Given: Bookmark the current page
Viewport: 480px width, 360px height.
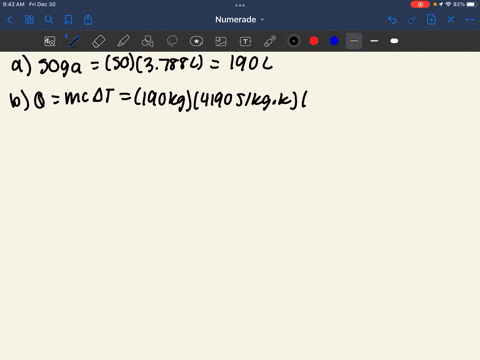Looking at the screenshot, I should pos(68,20).
